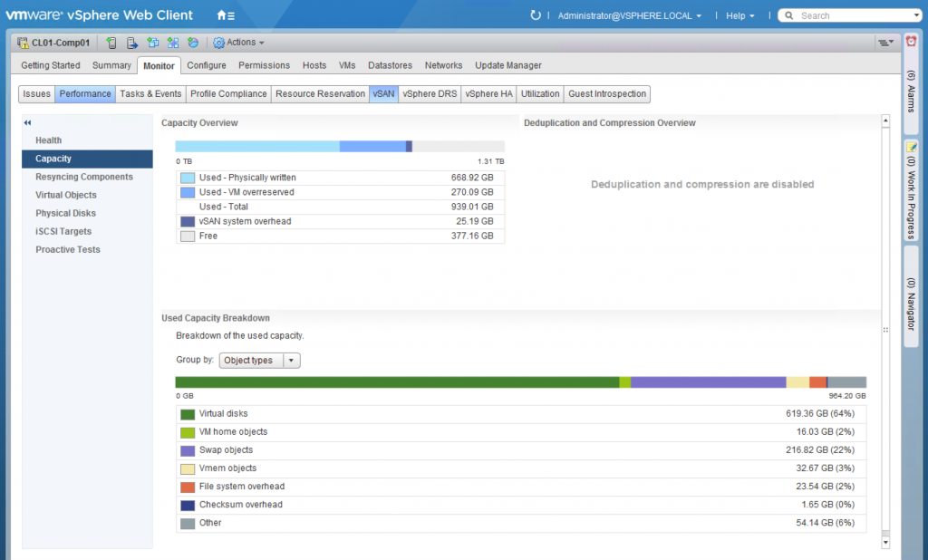Viewport: 928px width, 560px height.
Task: Open the VMs tab
Action: tap(347, 65)
